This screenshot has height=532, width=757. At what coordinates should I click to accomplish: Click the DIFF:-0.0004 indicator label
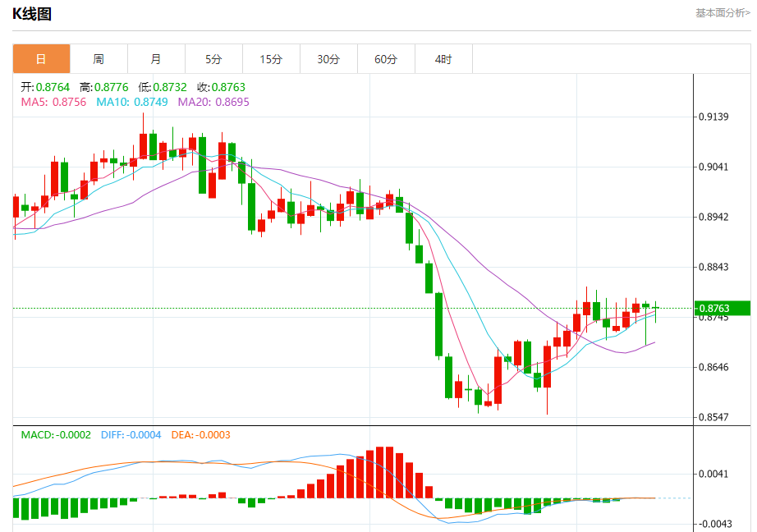(x=131, y=435)
